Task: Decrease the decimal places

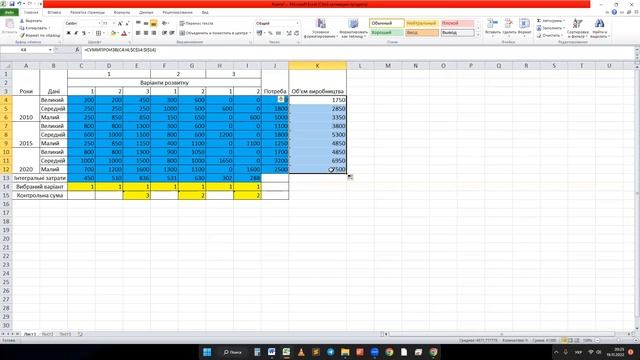Action: point(297,33)
